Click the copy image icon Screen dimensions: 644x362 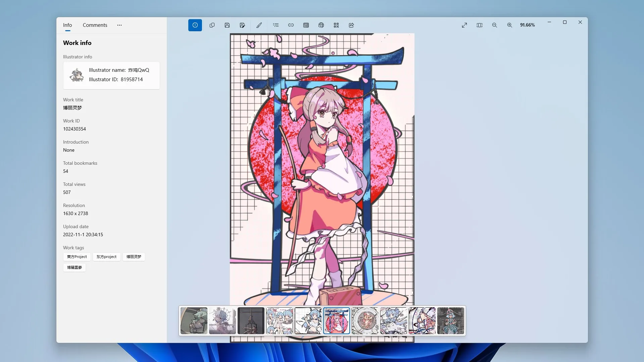tap(212, 25)
